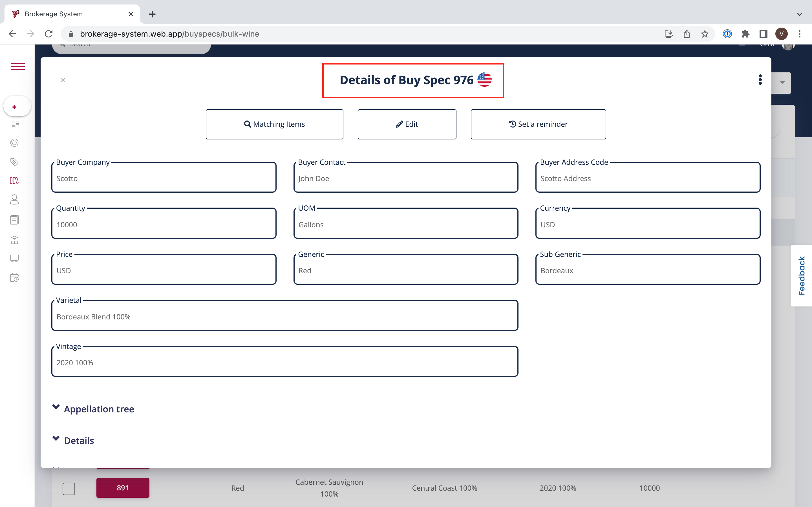
Task: Open the Feedback side tab
Action: 801,276
